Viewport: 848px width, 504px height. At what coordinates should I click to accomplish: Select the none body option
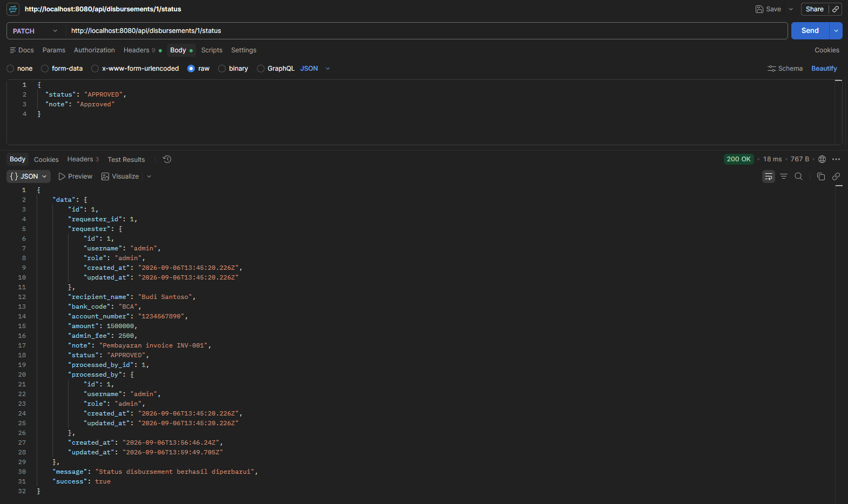(x=19, y=69)
